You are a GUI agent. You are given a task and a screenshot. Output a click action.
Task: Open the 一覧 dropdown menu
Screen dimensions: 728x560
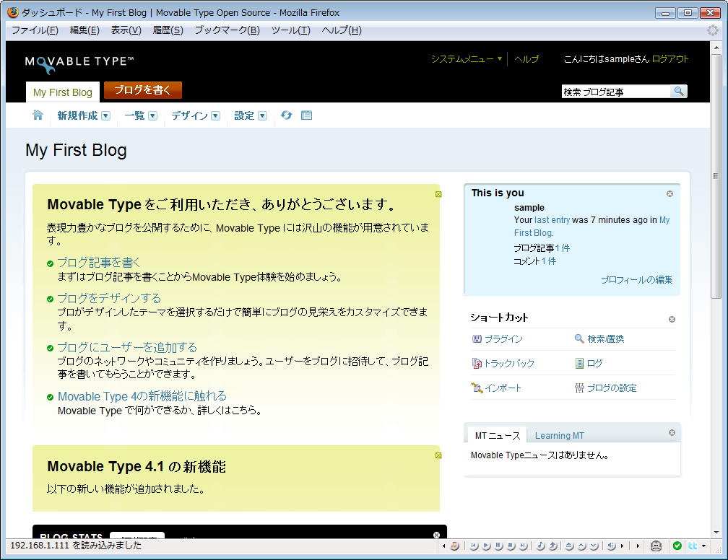(x=153, y=116)
